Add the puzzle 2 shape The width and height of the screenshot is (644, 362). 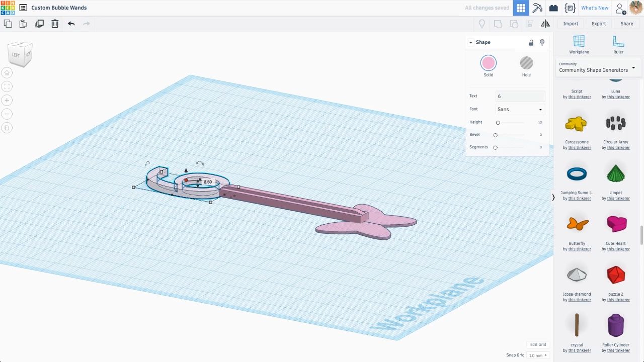tap(616, 275)
